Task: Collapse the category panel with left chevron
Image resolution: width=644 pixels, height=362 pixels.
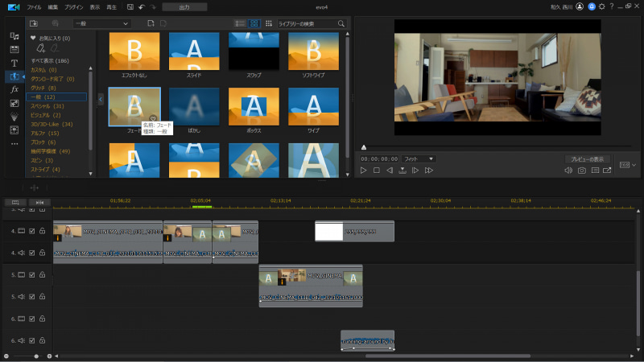Action: [101, 99]
